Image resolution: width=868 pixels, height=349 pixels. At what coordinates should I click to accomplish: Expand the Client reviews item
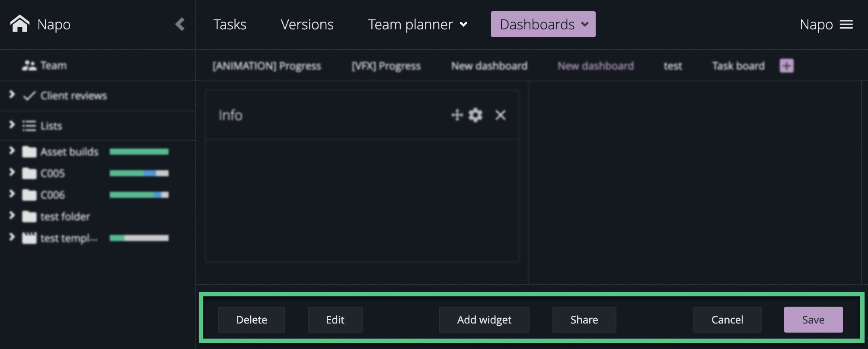12,95
